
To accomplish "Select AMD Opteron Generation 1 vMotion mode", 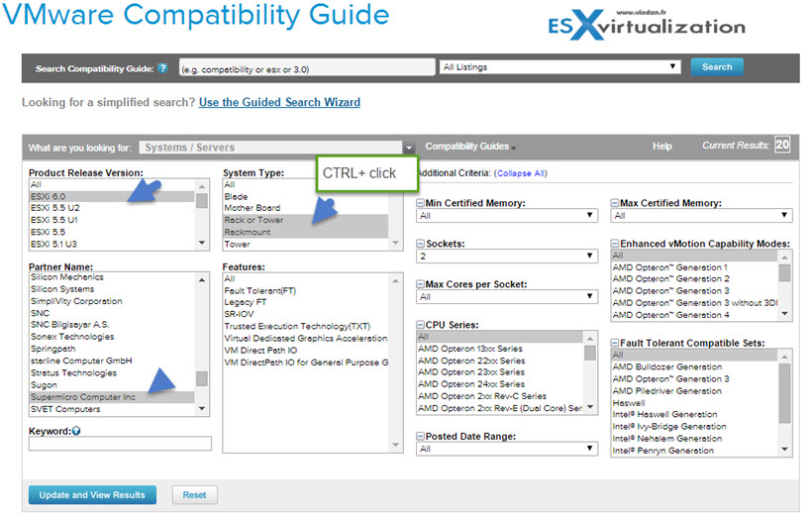I will point(694,267).
